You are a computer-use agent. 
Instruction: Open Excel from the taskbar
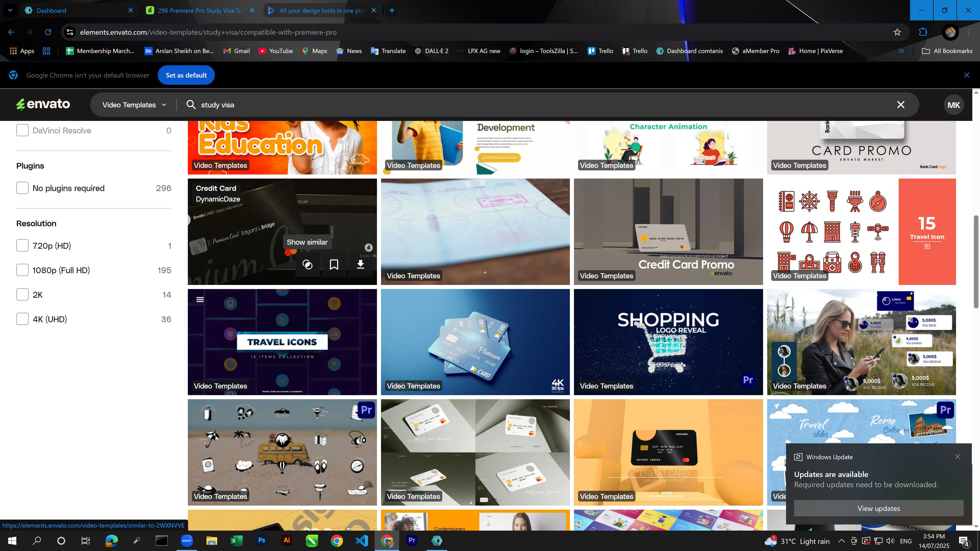[x=236, y=540]
